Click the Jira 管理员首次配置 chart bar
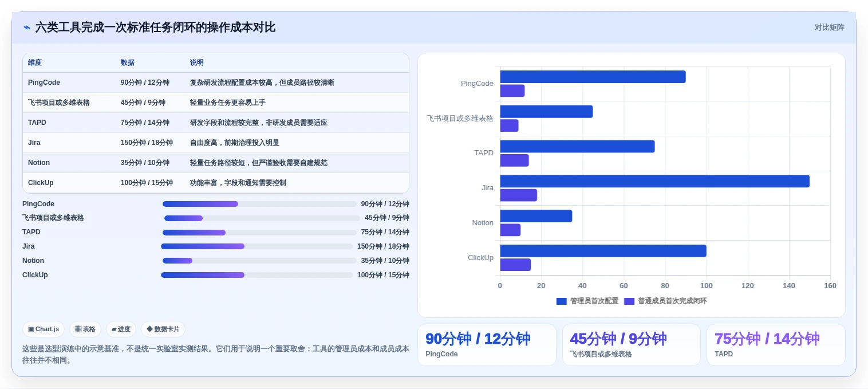The width and height of the screenshot is (868, 389). (654, 181)
